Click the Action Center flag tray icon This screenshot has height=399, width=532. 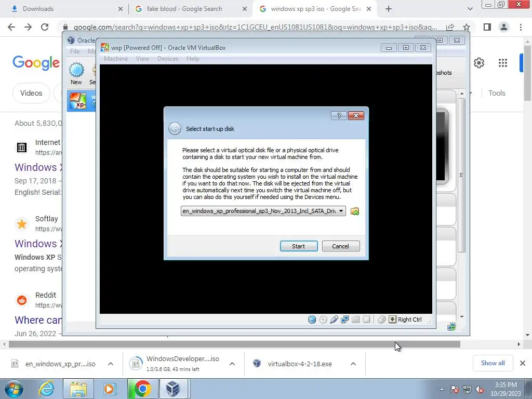pos(454,389)
